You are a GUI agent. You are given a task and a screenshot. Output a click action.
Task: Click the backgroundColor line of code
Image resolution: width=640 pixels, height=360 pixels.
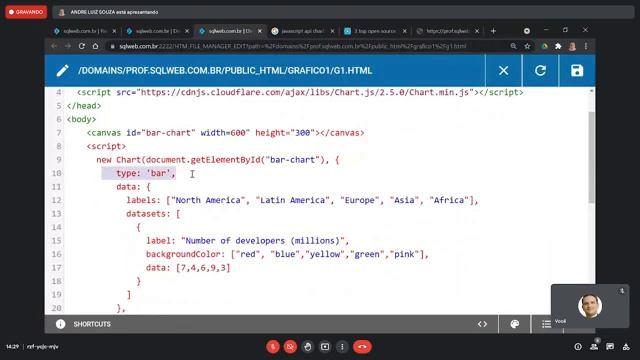tap(287, 254)
